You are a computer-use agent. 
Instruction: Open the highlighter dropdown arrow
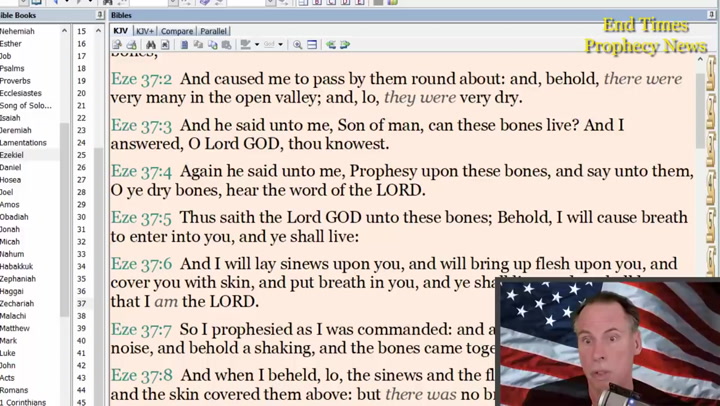click(257, 45)
